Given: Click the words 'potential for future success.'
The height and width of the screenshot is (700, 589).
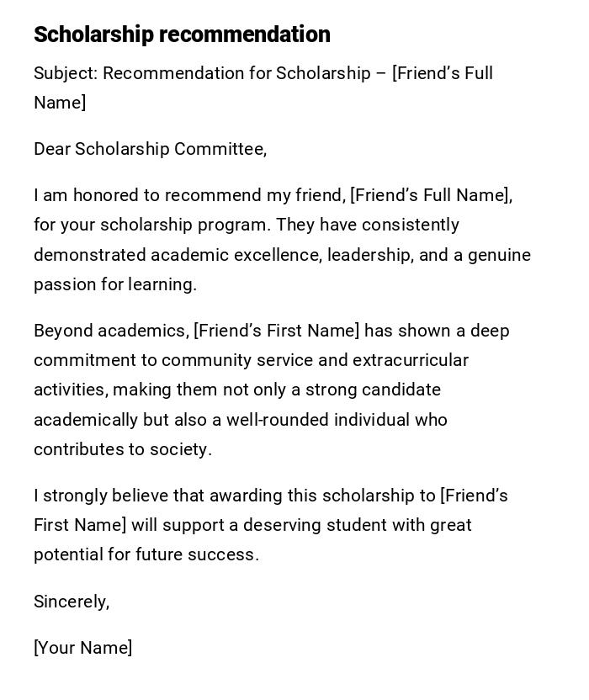Looking at the screenshot, I should [146, 554].
